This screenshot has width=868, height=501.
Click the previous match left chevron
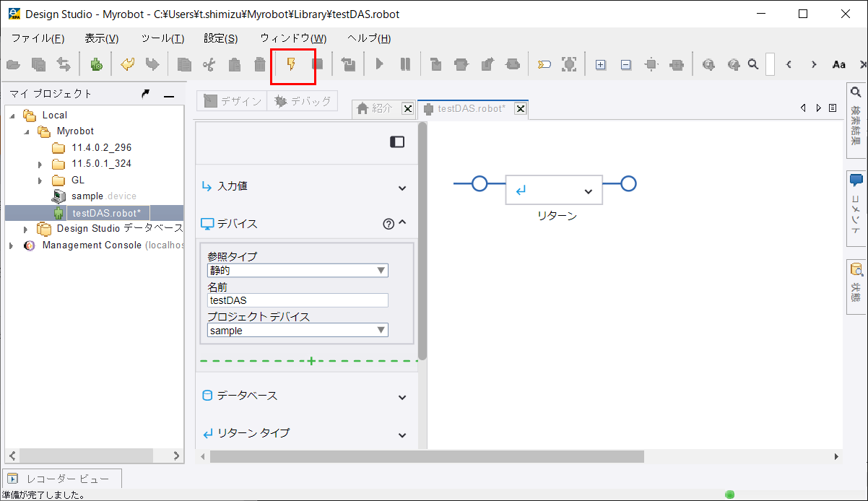tap(789, 64)
